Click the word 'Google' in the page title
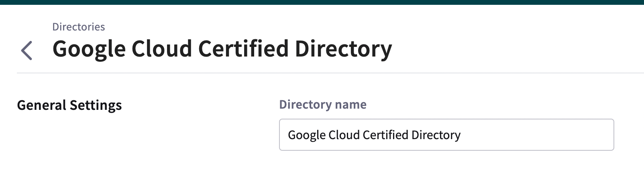The image size is (644, 178). pos(89,50)
